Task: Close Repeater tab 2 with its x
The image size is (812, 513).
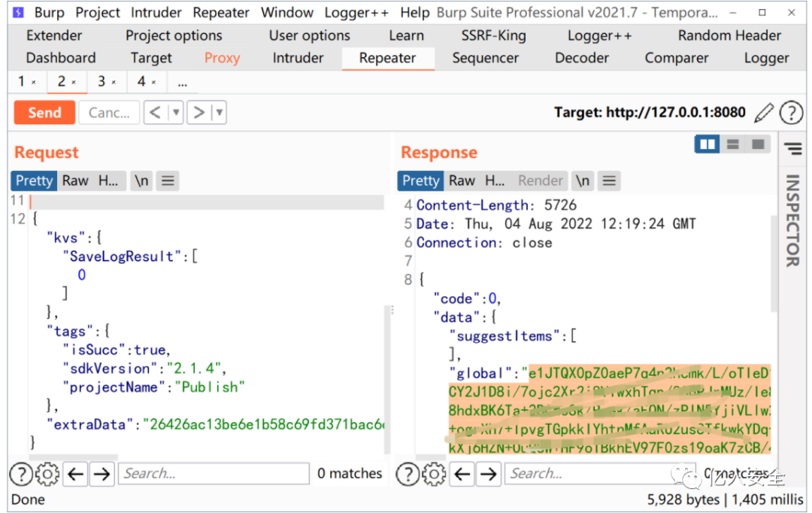Action: click(74, 83)
